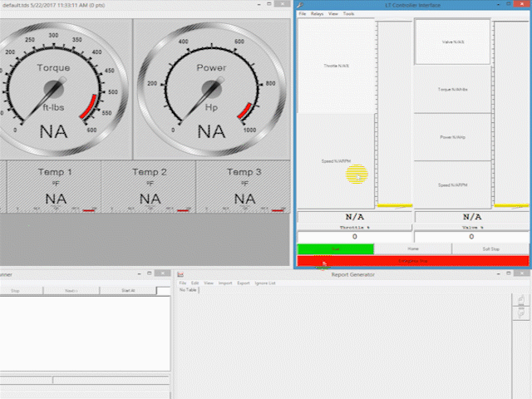
Task: Hit the red Emergency Stop button
Action: [x=413, y=261]
